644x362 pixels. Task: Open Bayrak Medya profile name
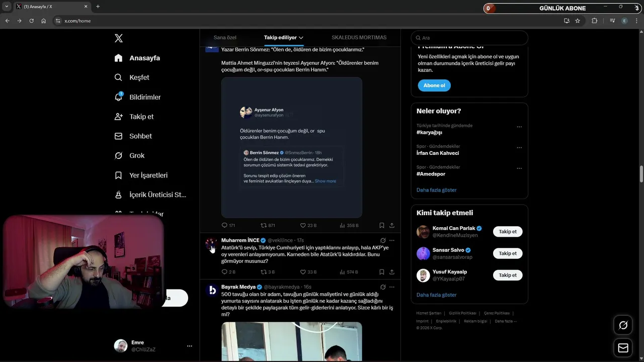(238, 287)
